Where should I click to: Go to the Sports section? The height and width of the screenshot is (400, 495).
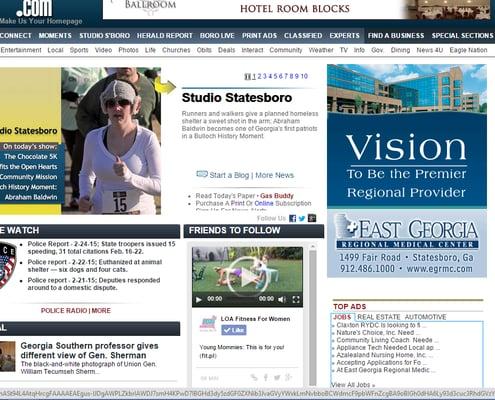(79, 50)
